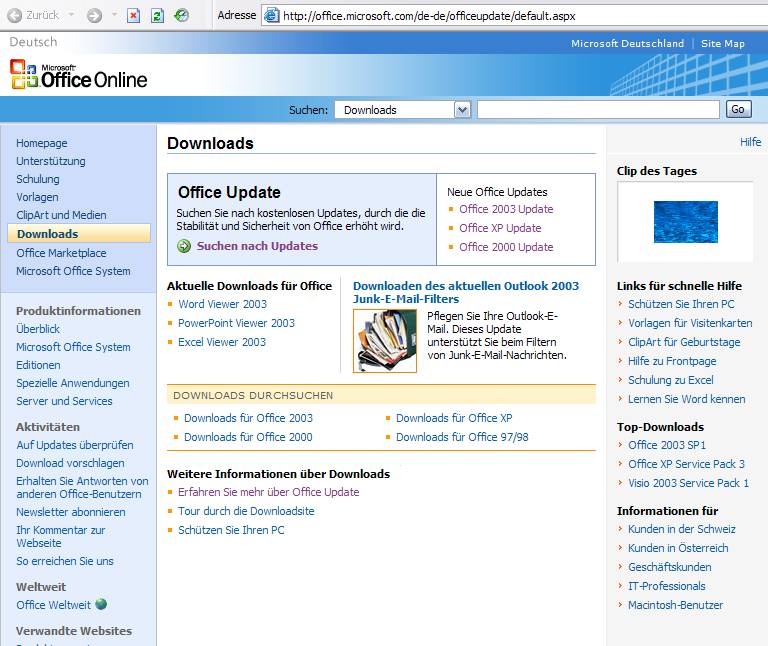Open Vorlagen für Visitenkarten quick help link
Viewport: 768px width, 646px height.
690,323
